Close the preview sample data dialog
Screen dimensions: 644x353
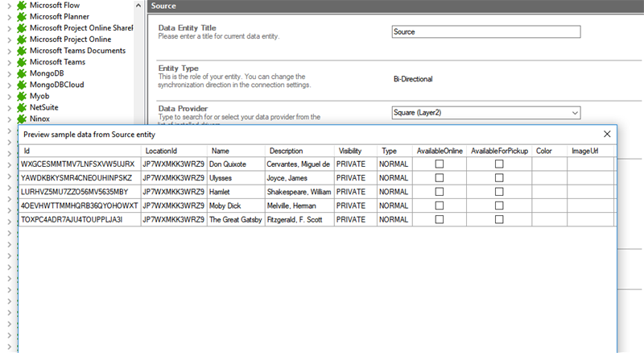[607, 135]
